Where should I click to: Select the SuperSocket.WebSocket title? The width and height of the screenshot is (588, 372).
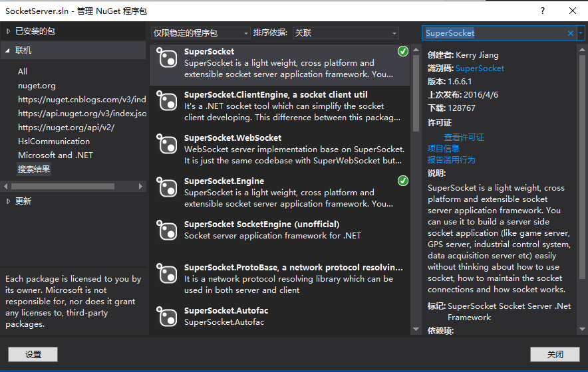(233, 138)
